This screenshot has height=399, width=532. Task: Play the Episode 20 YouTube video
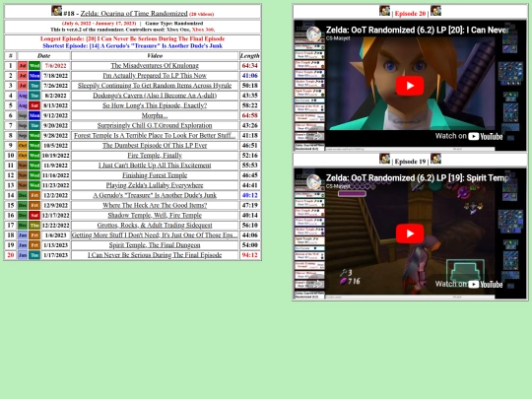tap(410, 86)
